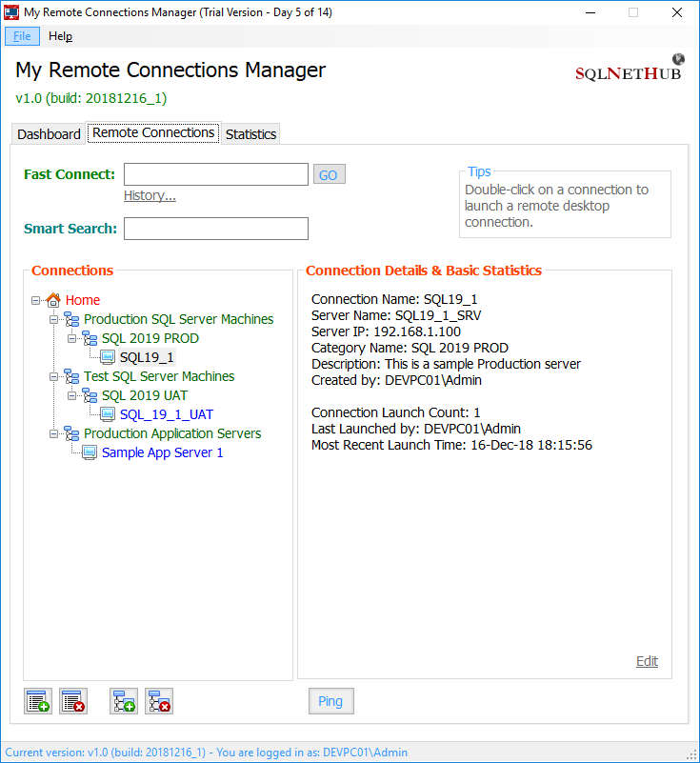The image size is (700, 763).
Task: Click the status bar current version text
Action: pyautogui.click(x=207, y=753)
